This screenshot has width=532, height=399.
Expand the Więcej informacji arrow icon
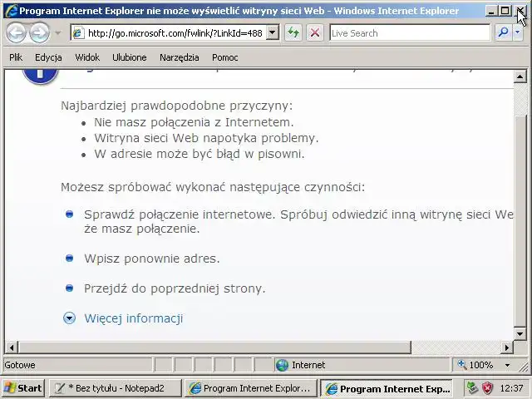69,318
